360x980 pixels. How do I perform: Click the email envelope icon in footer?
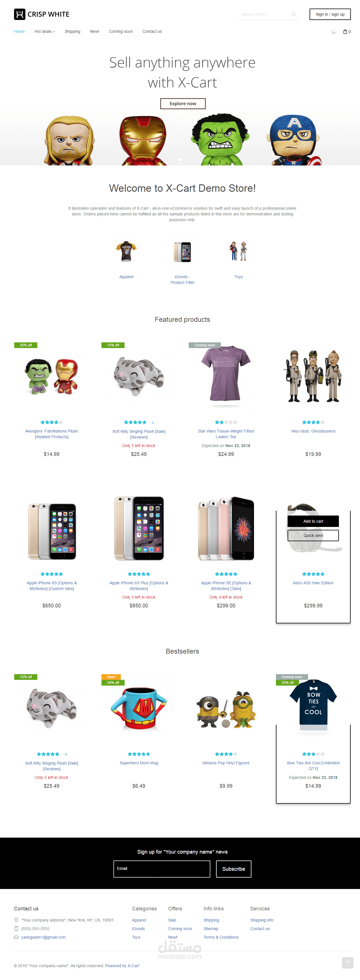click(x=16, y=937)
